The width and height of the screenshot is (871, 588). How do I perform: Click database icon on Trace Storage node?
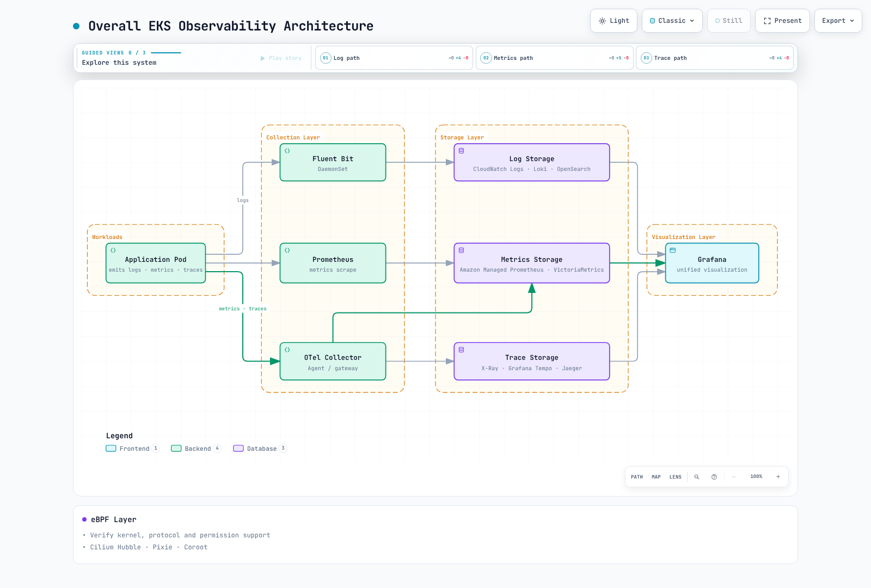(462, 350)
